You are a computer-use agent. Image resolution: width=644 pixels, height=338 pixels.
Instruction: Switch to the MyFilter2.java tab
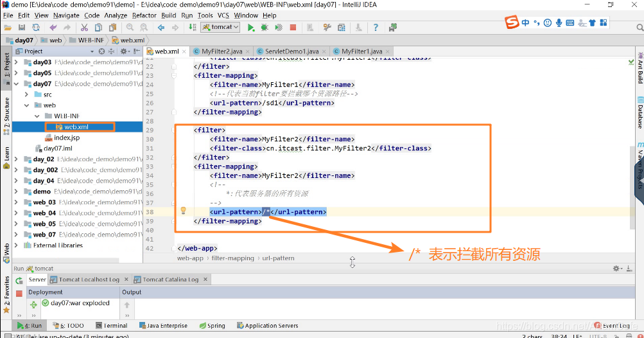pos(222,51)
